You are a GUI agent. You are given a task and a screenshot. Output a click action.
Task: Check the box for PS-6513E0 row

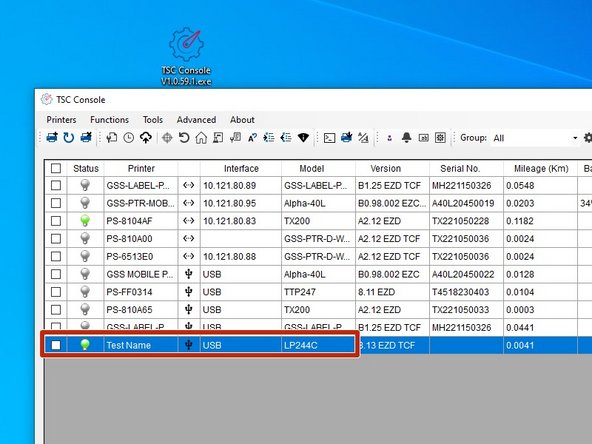pos(56,256)
